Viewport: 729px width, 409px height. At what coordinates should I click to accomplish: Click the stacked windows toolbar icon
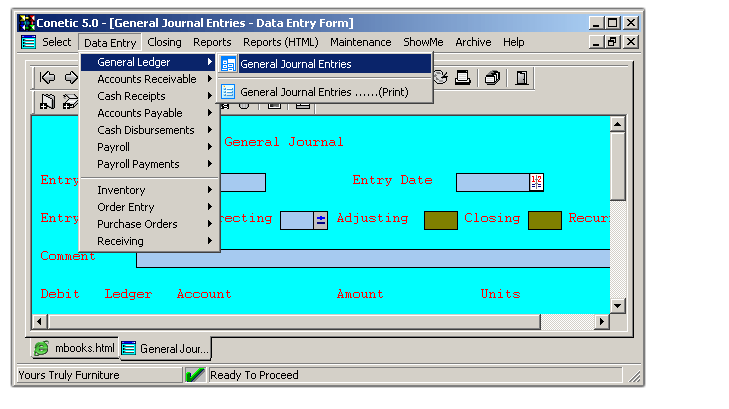[493, 78]
